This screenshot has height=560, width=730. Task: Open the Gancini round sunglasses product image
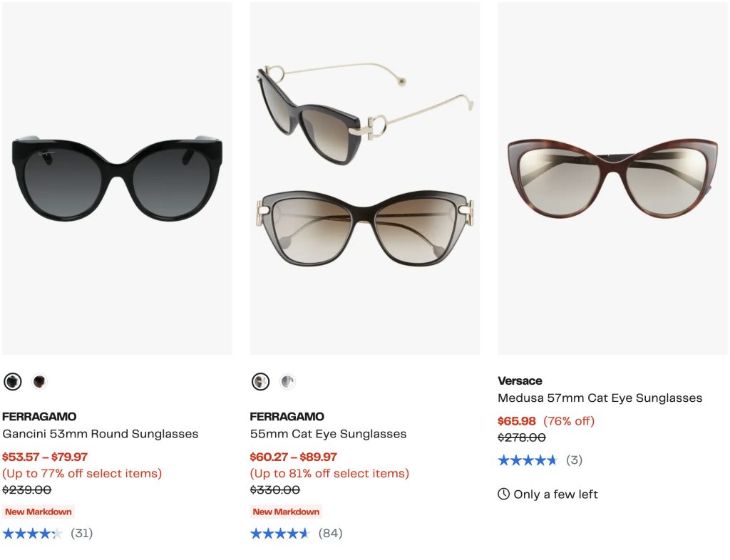tap(117, 178)
